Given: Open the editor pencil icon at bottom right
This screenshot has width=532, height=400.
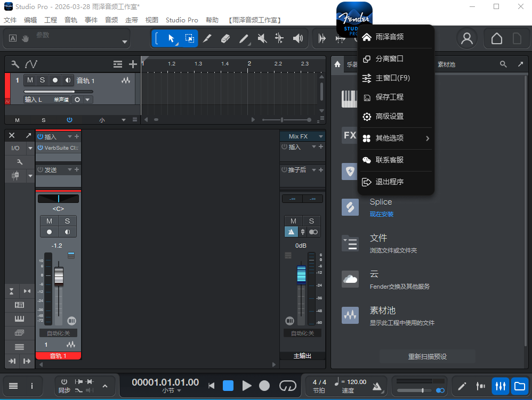Looking at the screenshot, I should coord(462,386).
